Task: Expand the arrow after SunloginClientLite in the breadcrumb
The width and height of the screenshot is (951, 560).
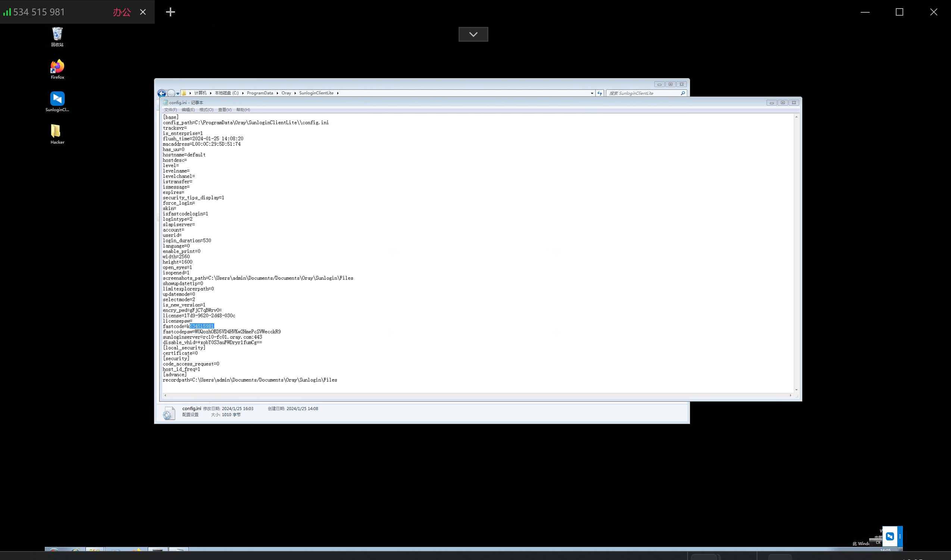Action: click(338, 93)
